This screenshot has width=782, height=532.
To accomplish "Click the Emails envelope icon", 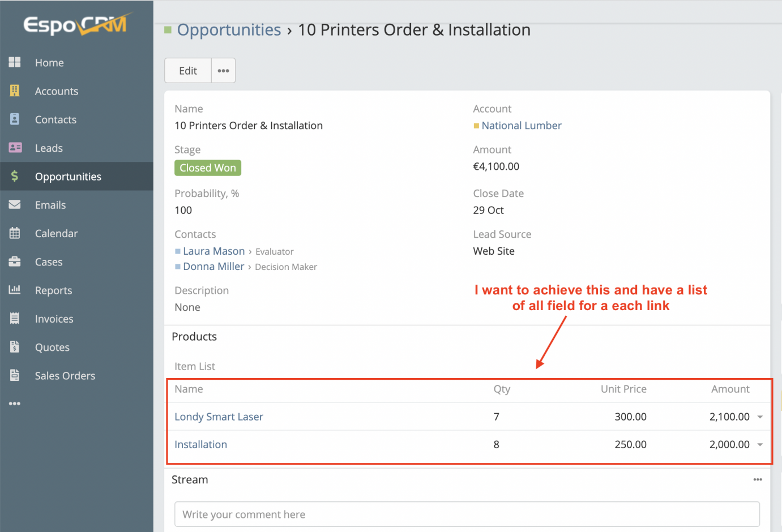I will pyautogui.click(x=15, y=205).
